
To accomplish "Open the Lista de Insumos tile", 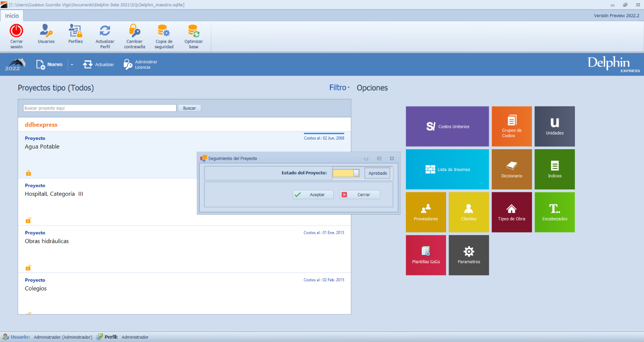I will click(x=447, y=169).
